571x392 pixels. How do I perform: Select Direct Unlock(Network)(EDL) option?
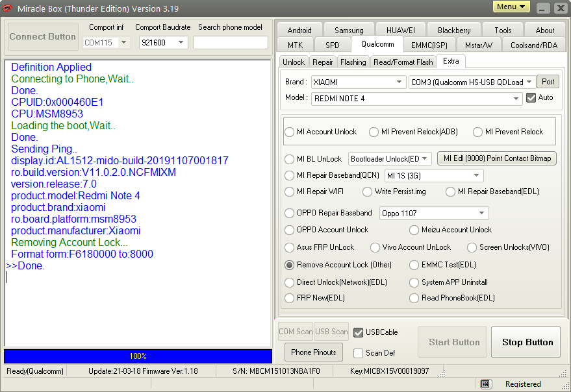tap(290, 282)
